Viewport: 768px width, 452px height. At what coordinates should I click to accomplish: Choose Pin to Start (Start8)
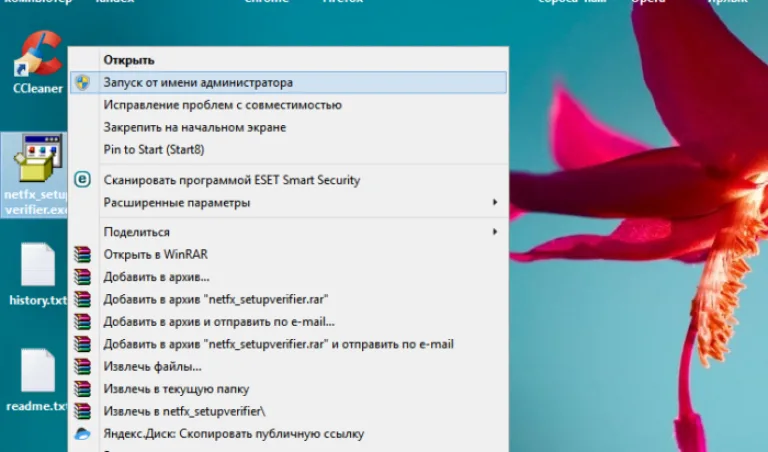click(x=154, y=150)
